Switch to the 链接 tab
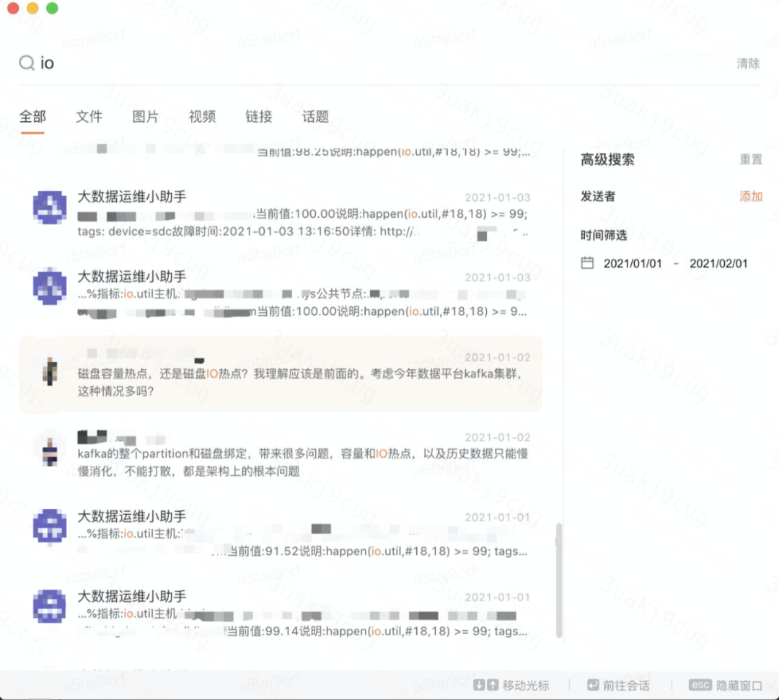This screenshot has height=700, width=779. [259, 117]
